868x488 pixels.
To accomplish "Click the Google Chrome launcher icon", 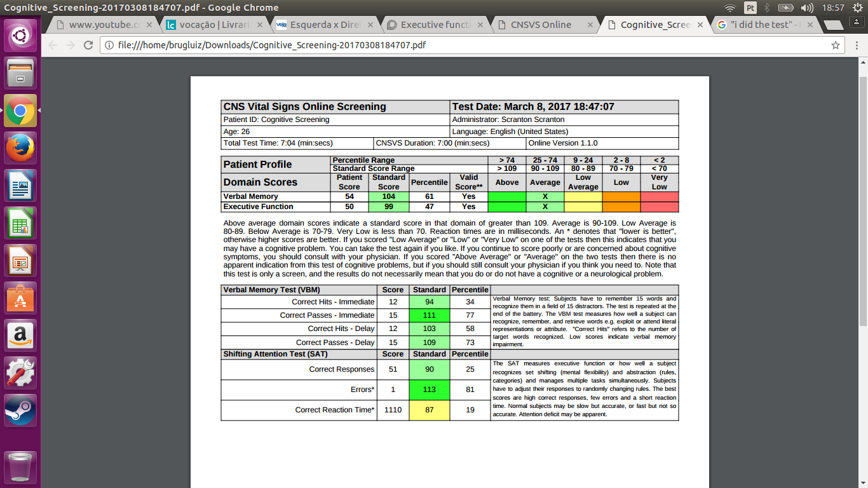I will click(x=20, y=111).
